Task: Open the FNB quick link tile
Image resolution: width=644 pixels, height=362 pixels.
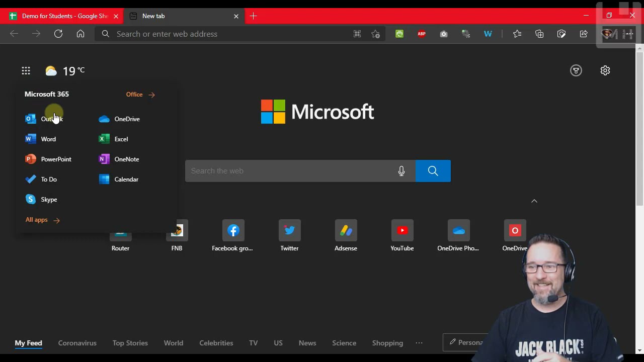Action: [177, 236]
